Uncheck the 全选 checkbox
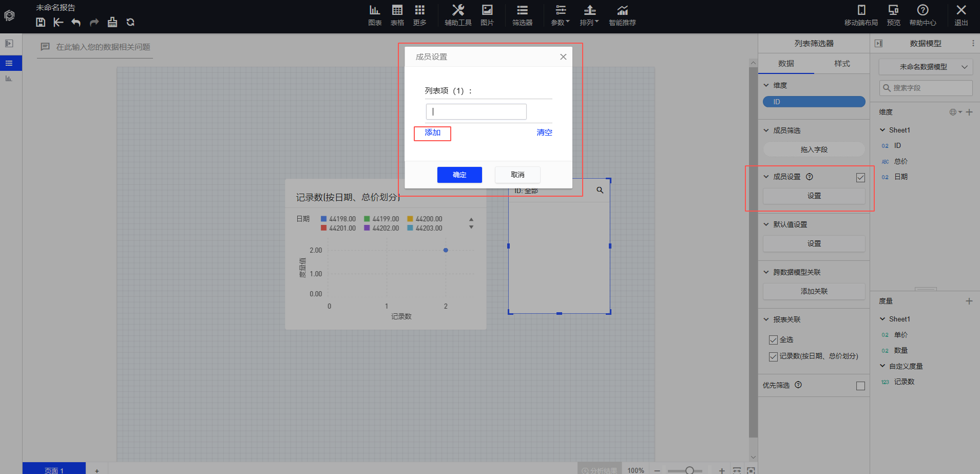 coord(773,340)
